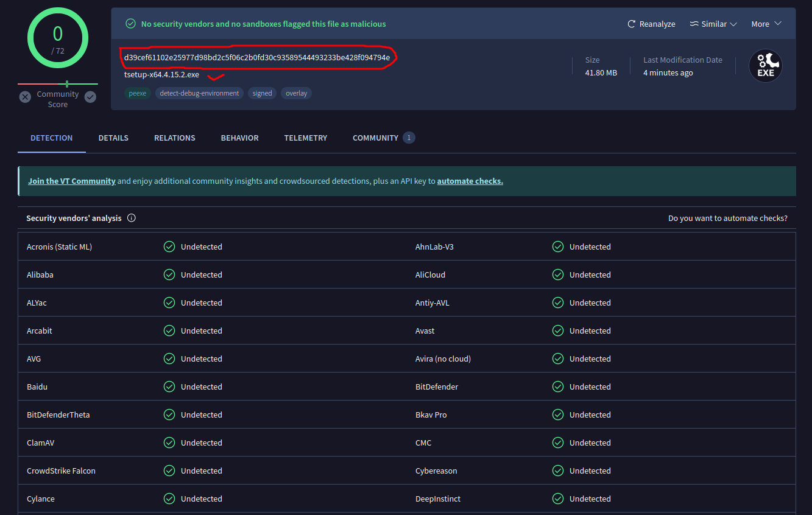Click the Acronis (Static ML) vendor name
This screenshot has width=812, height=515.
tap(59, 247)
